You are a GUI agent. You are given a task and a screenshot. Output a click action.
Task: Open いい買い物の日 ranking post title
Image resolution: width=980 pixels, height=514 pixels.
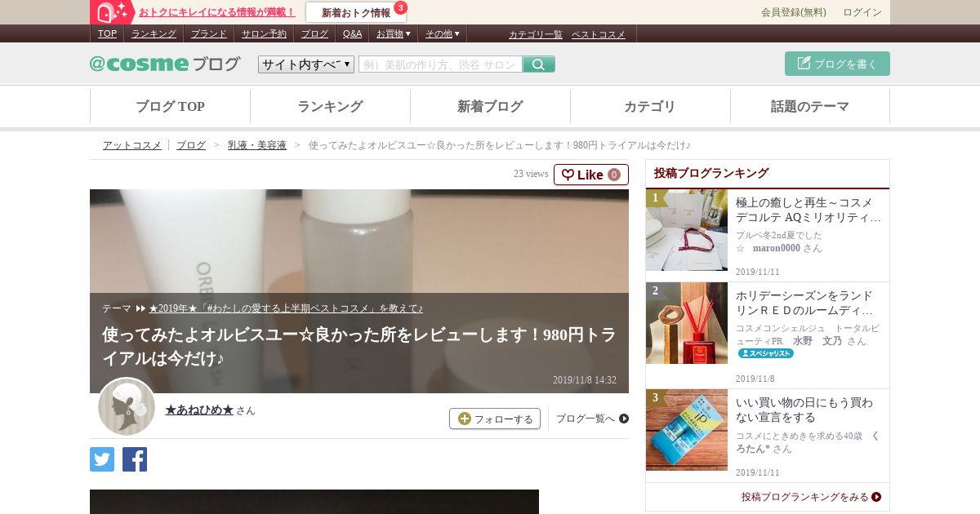coord(804,410)
